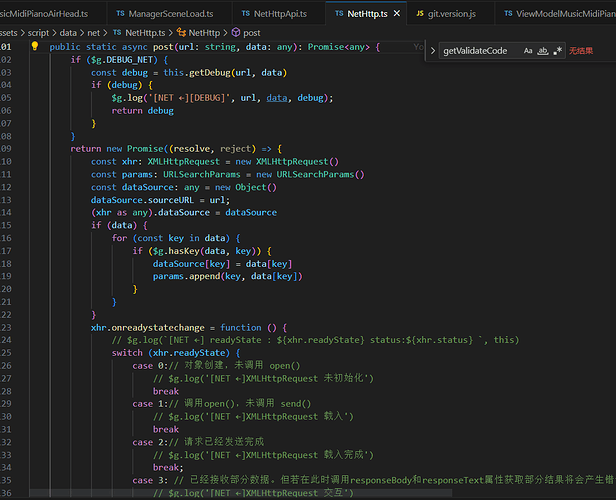Click 'getDebug' in the const debug line
This screenshot has height=500, width=616.
pos(210,73)
